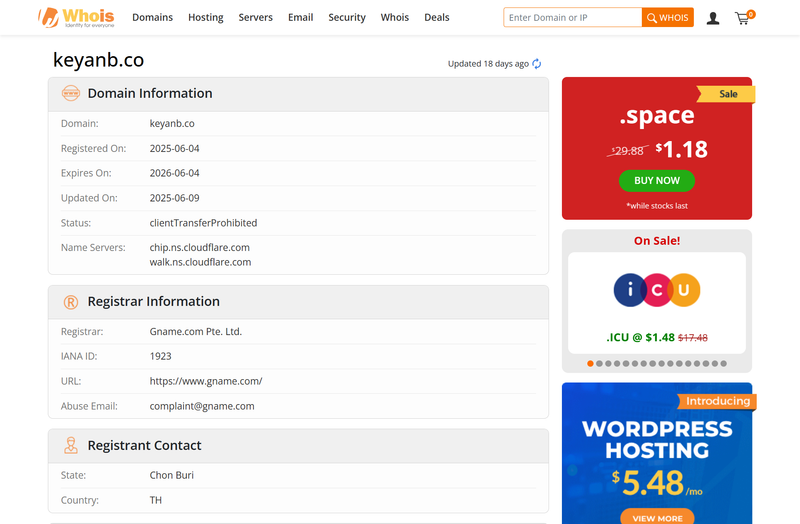800x524 pixels.
Task: Click the registrar Gname.com Pte. Ltd.
Action: [195, 332]
